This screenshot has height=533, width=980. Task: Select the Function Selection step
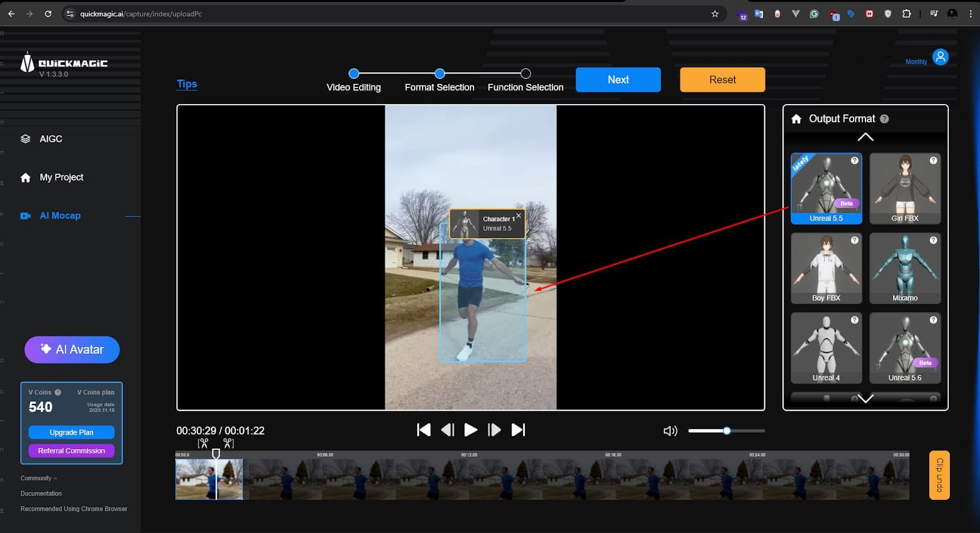click(x=526, y=81)
